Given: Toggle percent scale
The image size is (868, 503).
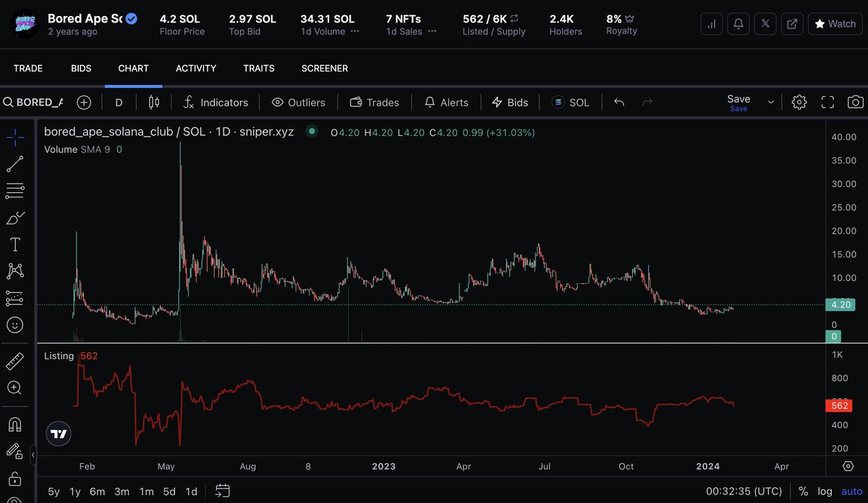Looking at the screenshot, I should [803, 491].
